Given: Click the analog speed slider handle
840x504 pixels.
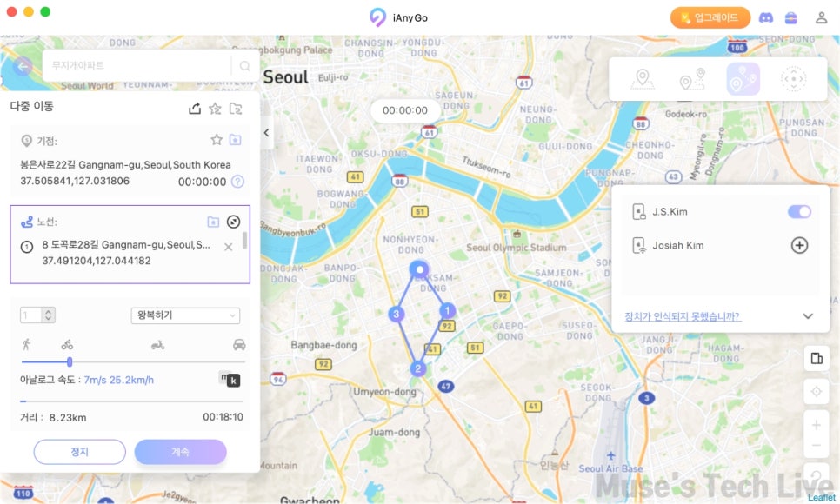Looking at the screenshot, I should [x=69, y=362].
